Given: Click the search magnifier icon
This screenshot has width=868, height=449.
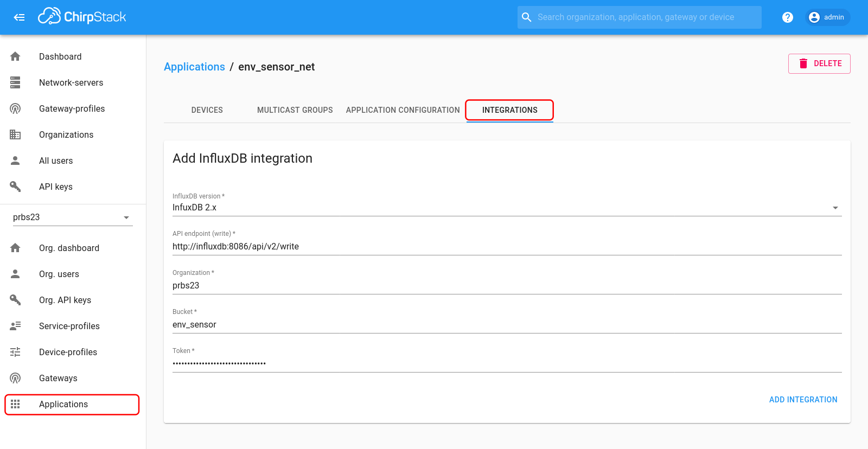Looking at the screenshot, I should (526, 17).
